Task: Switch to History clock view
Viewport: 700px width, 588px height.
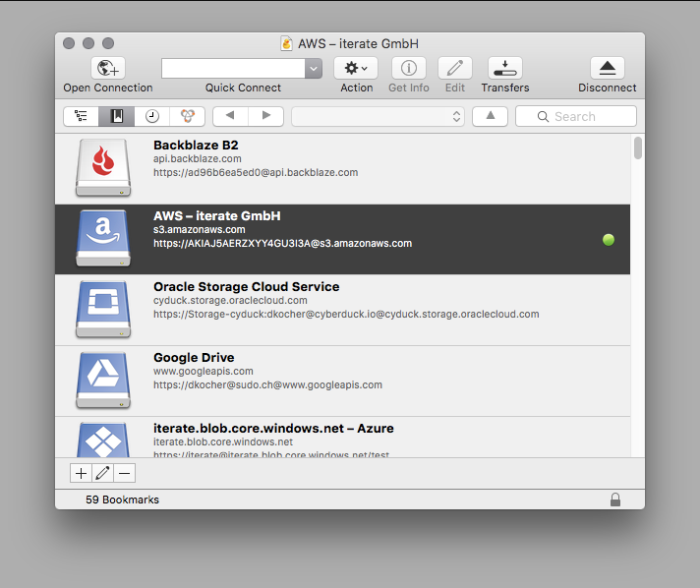Action: click(151, 116)
